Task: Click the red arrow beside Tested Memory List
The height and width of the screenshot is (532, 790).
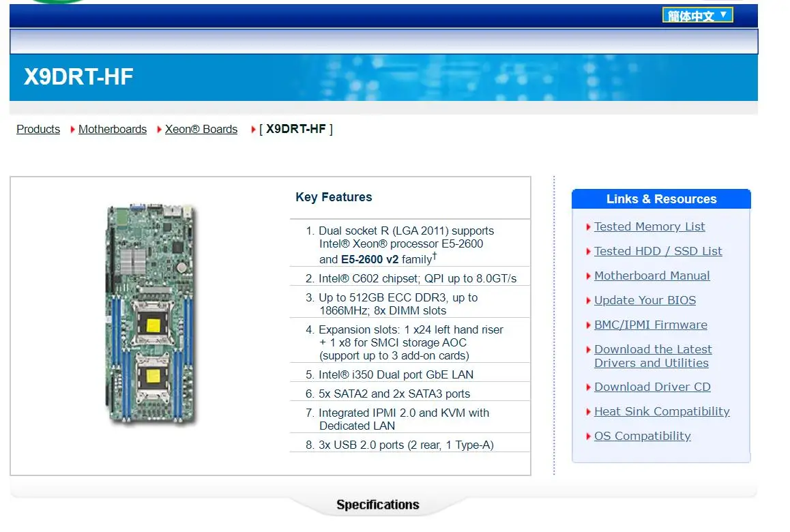Action: pos(588,227)
